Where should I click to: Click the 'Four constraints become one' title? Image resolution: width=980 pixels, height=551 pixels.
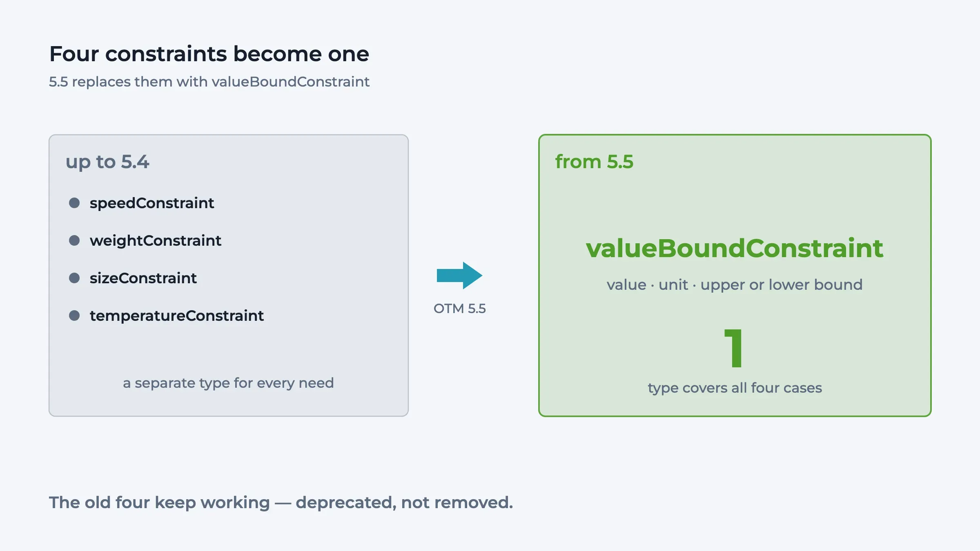(209, 54)
